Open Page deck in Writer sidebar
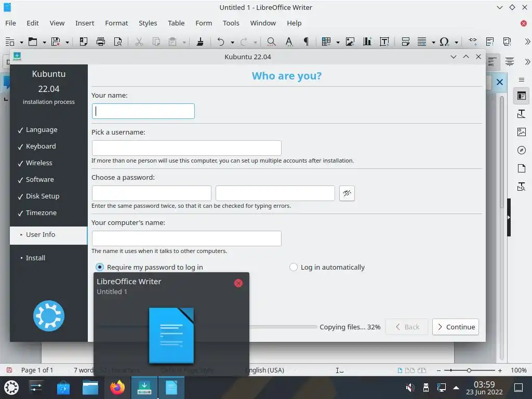The width and height of the screenshot is (532, 399). coord(522,168)
